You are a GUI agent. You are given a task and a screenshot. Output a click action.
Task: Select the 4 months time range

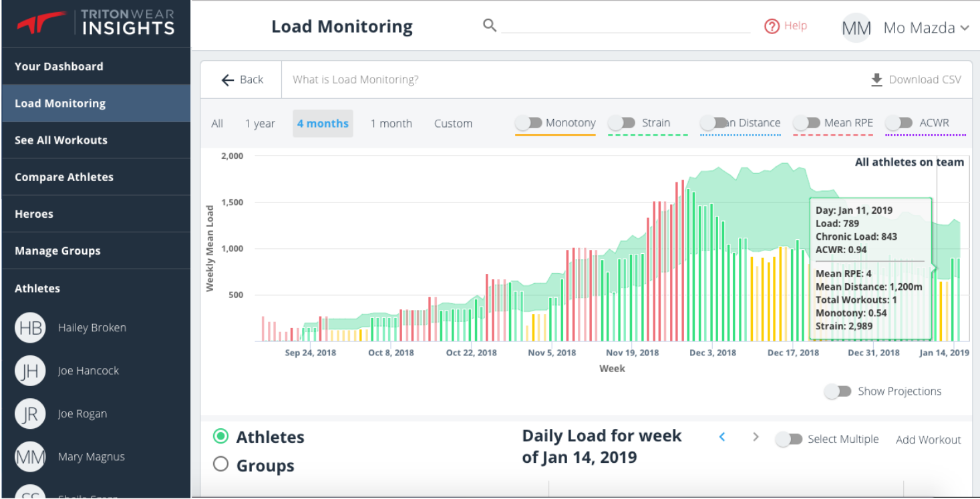click(x=323, y=124)
